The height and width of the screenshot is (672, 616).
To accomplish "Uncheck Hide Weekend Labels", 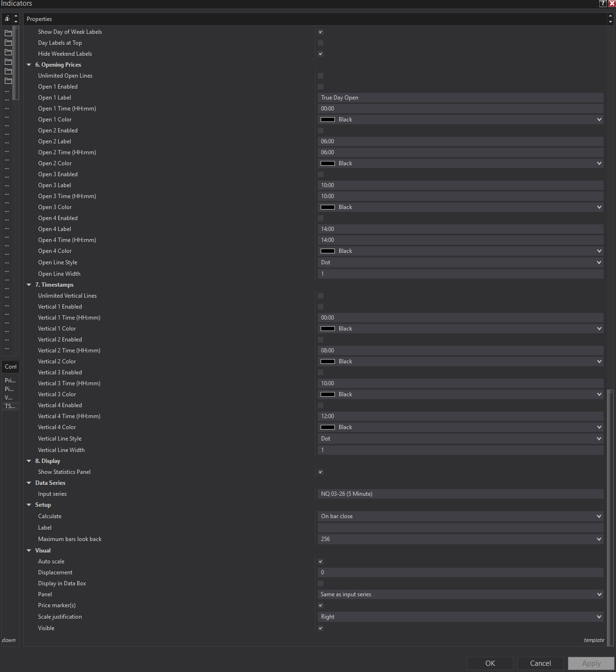I will click(x=321, y=54).
